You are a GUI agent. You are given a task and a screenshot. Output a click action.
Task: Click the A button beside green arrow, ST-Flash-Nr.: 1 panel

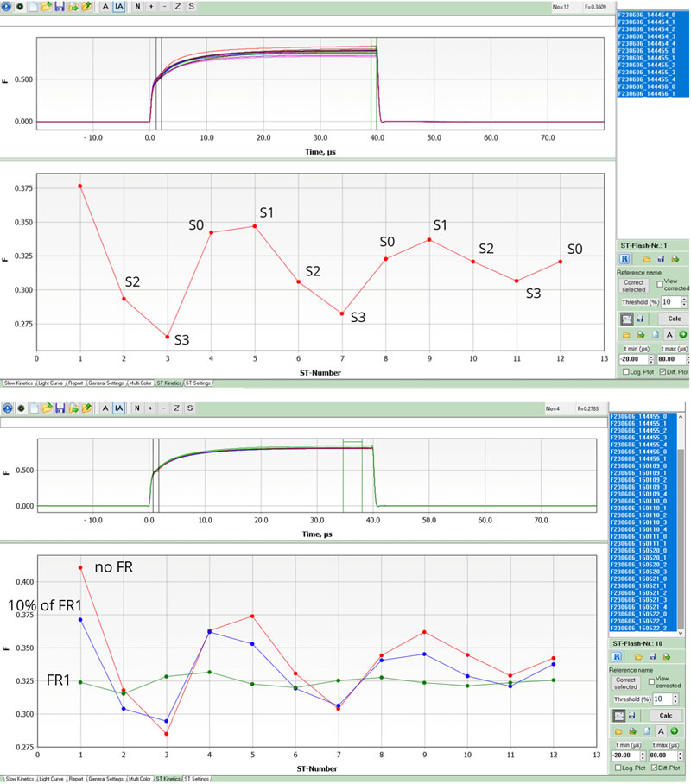click(x=669, y=334)
